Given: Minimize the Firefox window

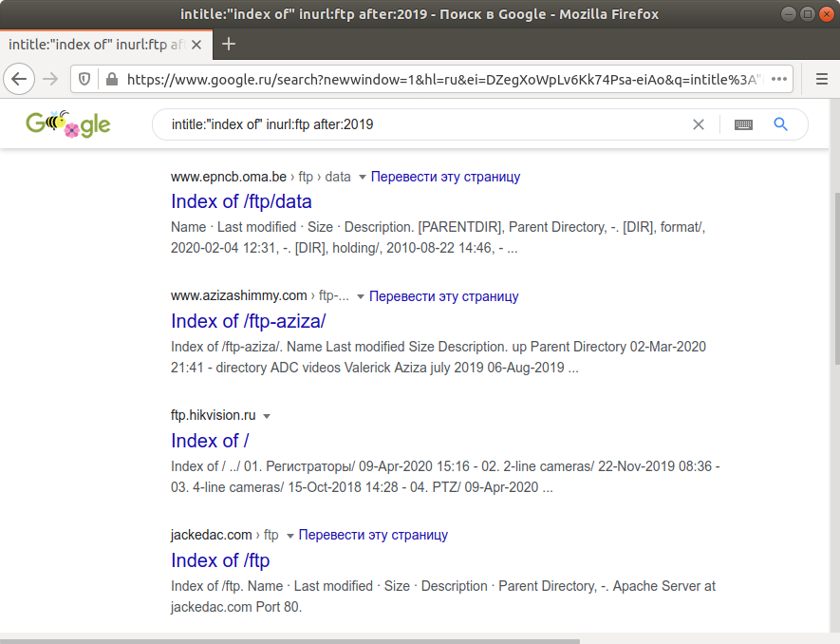Looking at the screenshot, I should [789, 14].
